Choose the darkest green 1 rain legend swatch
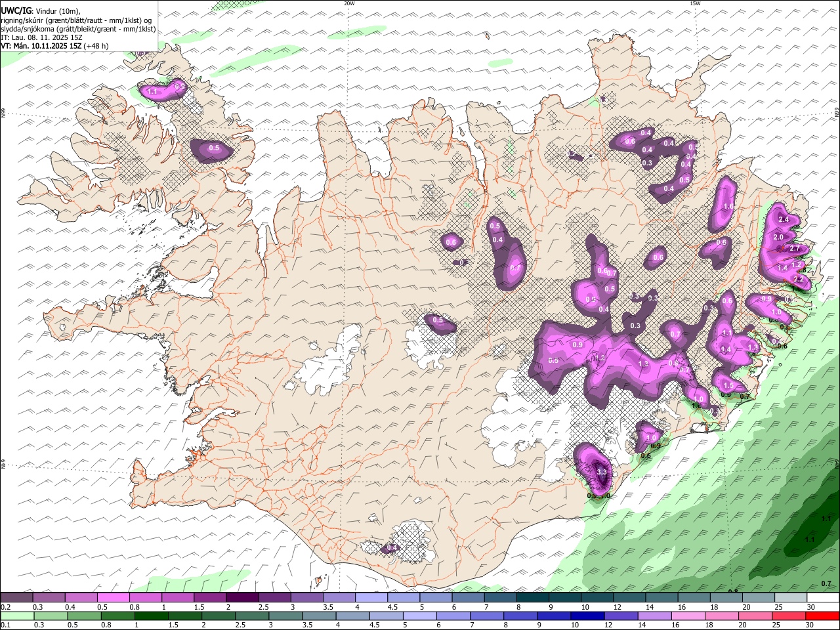The height and width of the screenshot is (630, 840). (x=151, y=616)
